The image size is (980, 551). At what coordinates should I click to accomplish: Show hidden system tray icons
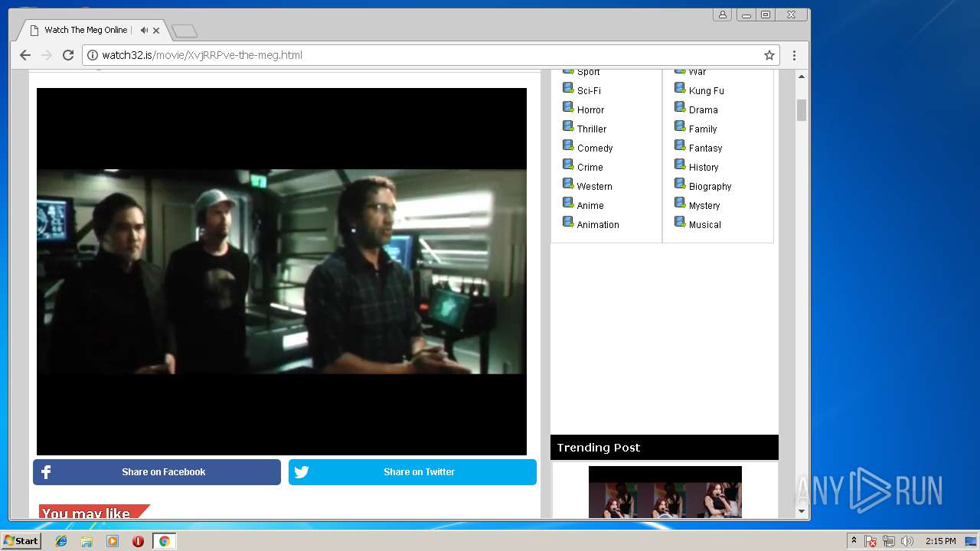tap(854, 541)
